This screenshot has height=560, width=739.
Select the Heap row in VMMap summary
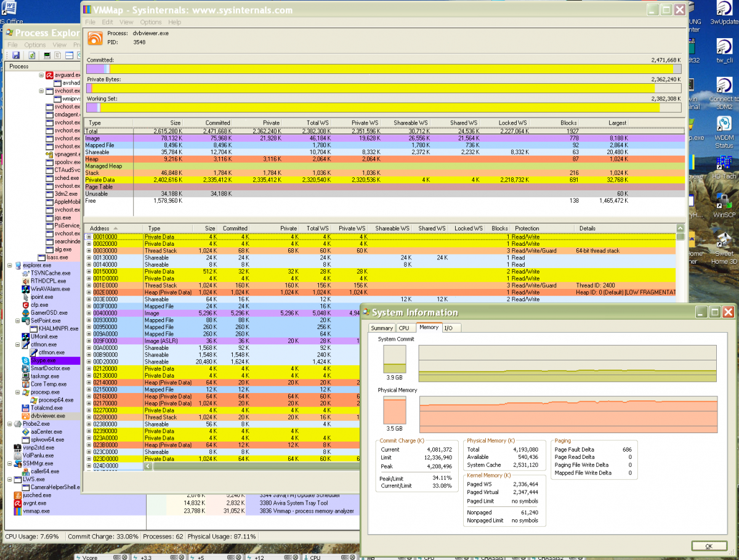pos(384,159)
